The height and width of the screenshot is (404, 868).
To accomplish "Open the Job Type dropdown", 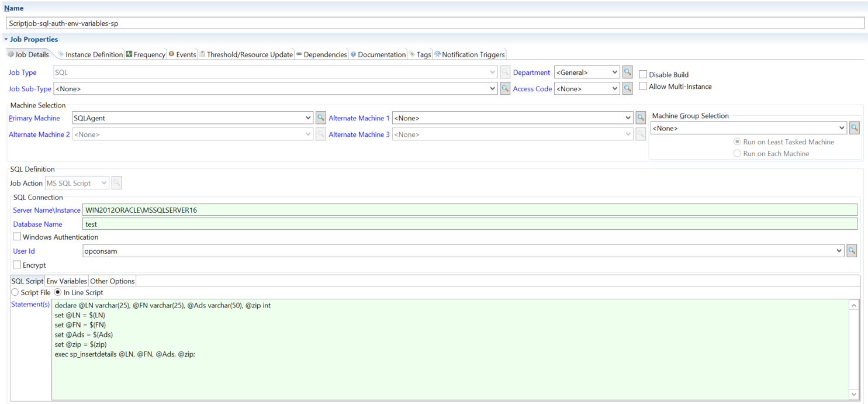I will [x=493, y=72].
